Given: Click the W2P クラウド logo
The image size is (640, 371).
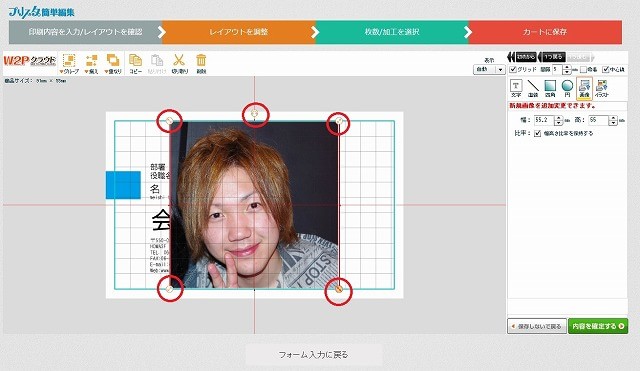Looking at the screenshot, I should (x=30, y=61).
